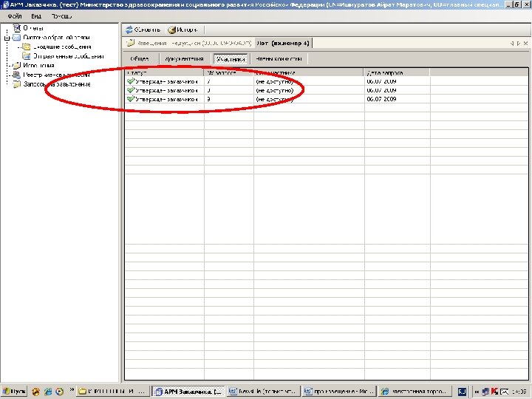Screen dimensions: 532x399
Task: Open the Помощь menu
Action: [x=62, y=16]
